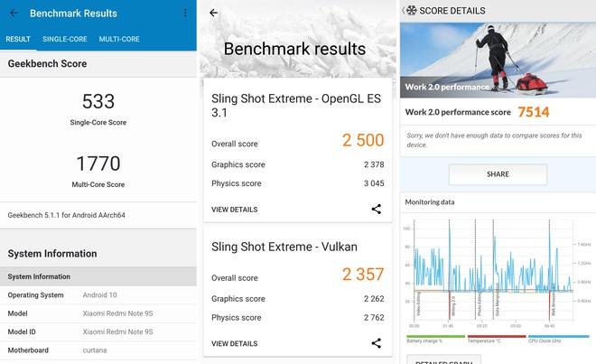Tap back arrow in 3DMark results
The image size is (596, 364).
point(214,13)
